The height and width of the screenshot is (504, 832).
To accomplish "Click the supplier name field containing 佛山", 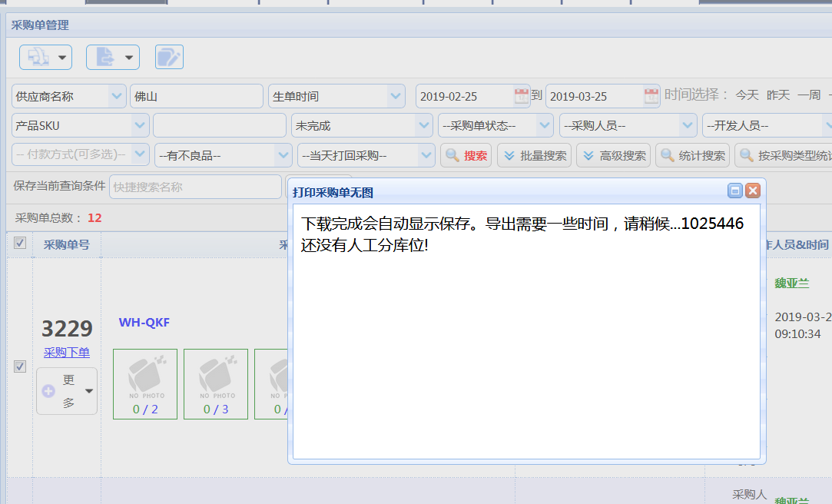I will (x=197, y=97).
